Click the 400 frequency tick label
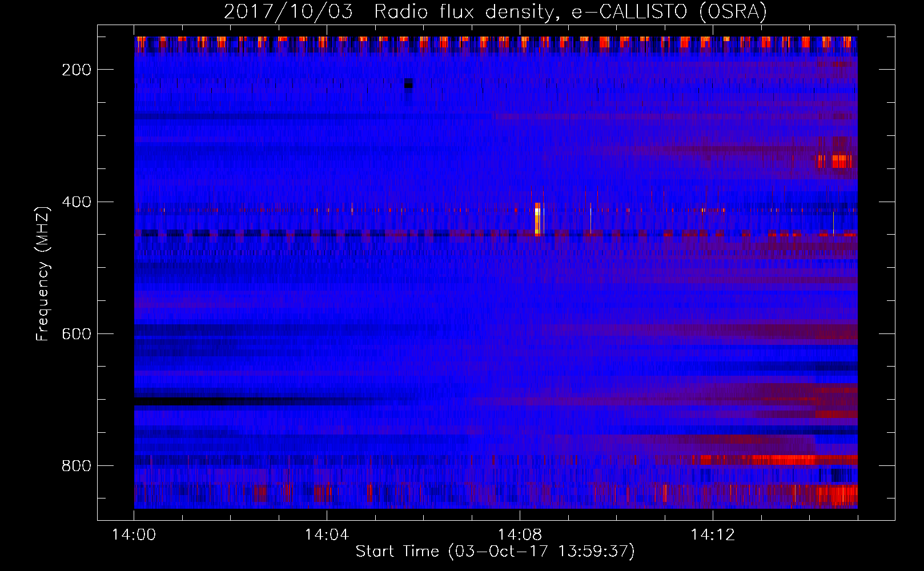This screenshot has height=571, width=924. point(77,202)
